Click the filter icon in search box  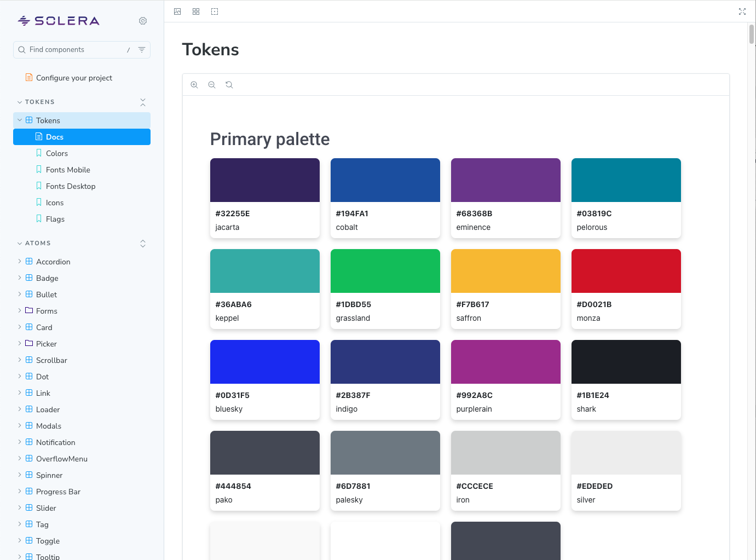tap(142, 50)
